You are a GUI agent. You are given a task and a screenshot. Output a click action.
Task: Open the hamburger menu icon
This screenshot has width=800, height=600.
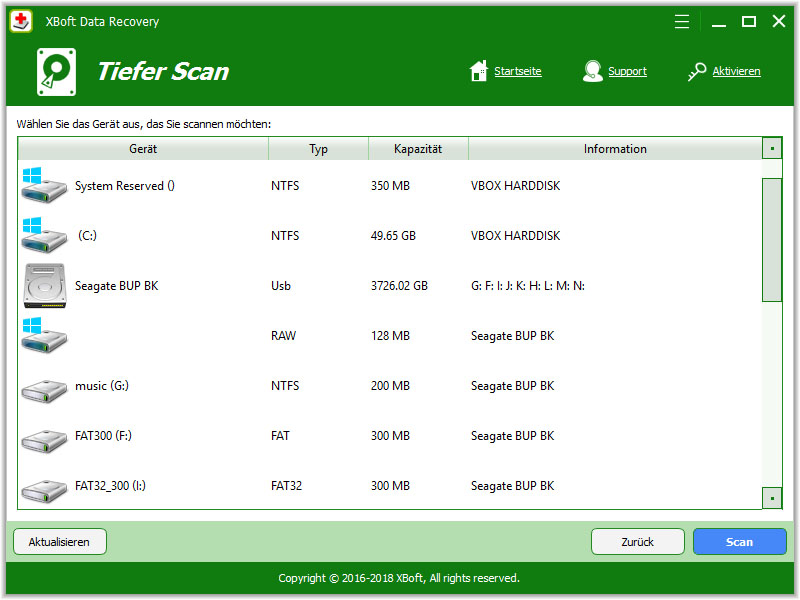[x=682, y=21]
